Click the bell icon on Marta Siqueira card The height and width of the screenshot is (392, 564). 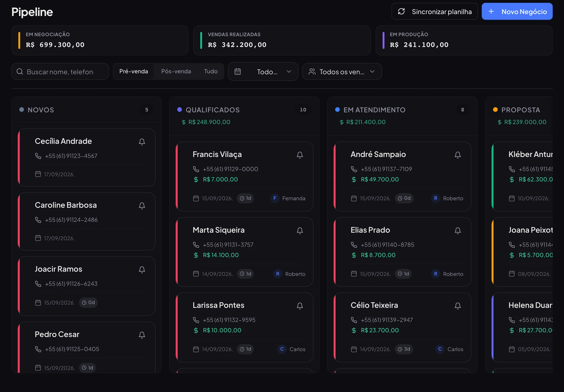[300, 231]
